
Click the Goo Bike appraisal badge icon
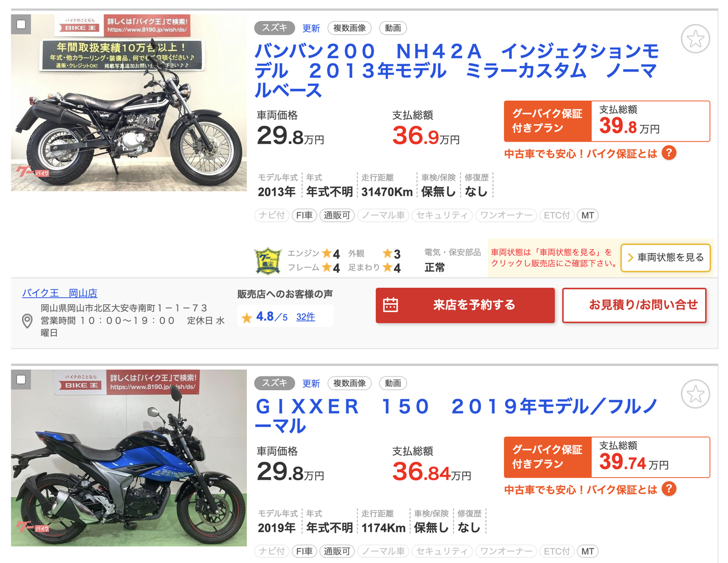[268, 260]
